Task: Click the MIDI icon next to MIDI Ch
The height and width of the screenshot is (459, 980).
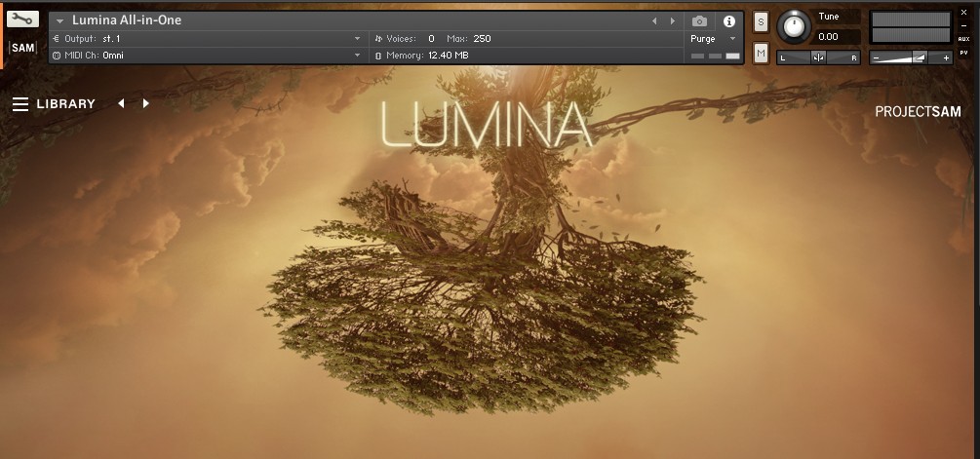Action: 57,56
